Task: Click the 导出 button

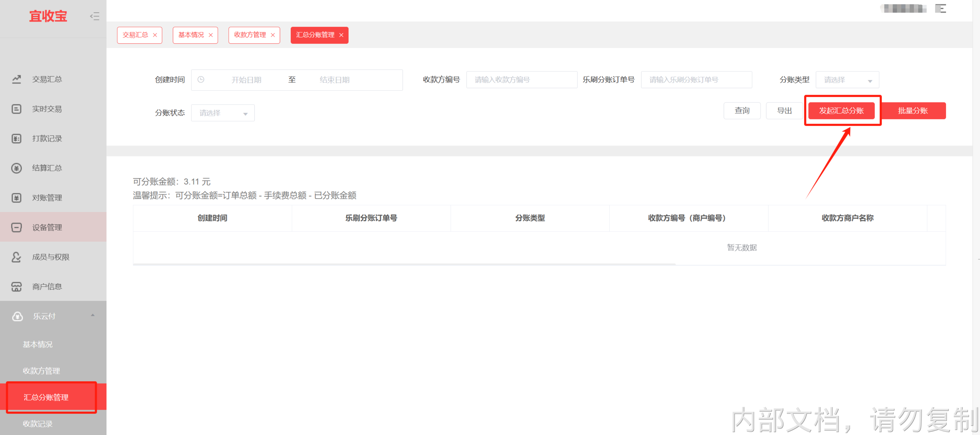Action: tap(784, 111)
